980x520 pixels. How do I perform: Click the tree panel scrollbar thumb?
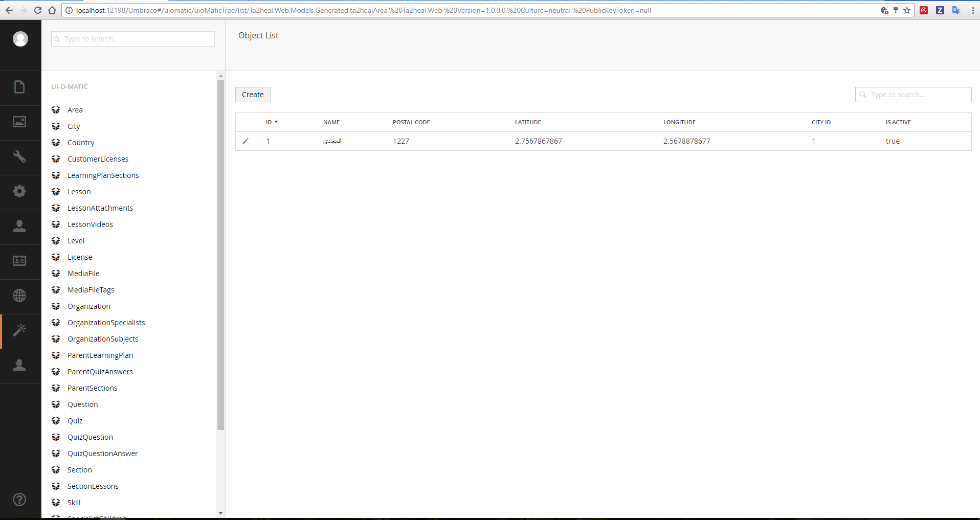pyautogui.click(x=220, y=255)
